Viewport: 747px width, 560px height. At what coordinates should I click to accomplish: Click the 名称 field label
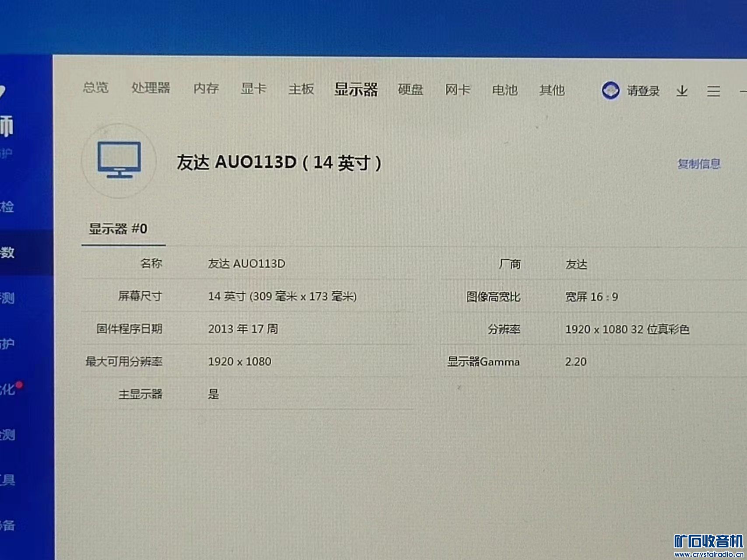(152, 263)
